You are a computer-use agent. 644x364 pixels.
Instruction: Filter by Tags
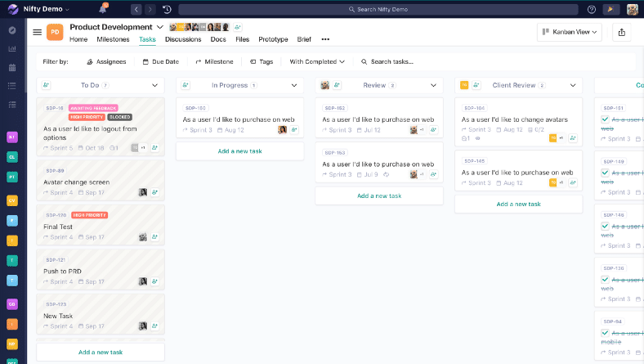click(x=262, y=61)
